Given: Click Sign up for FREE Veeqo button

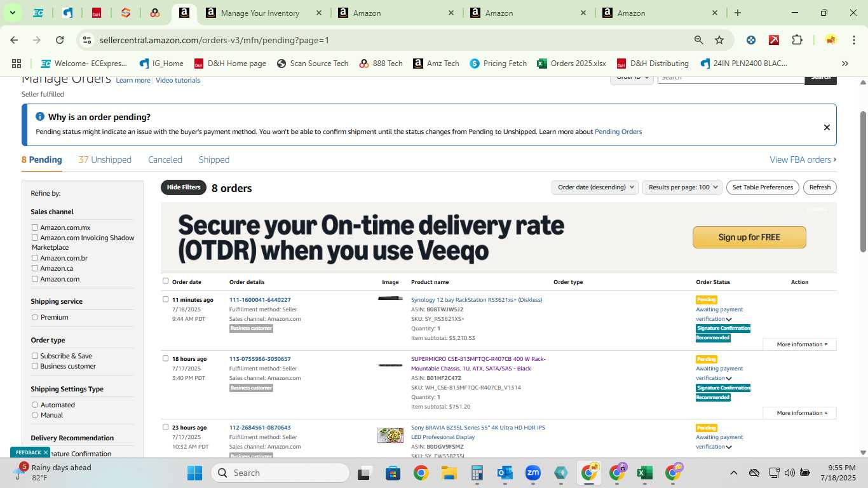Looking at the screenshot, I should click(x=749, y=237).
